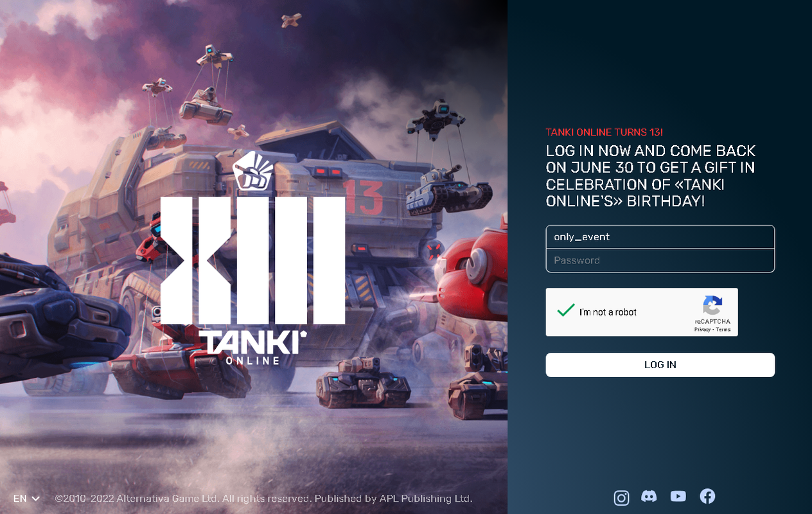Open the reCAPTCHA Terms link

723,330
